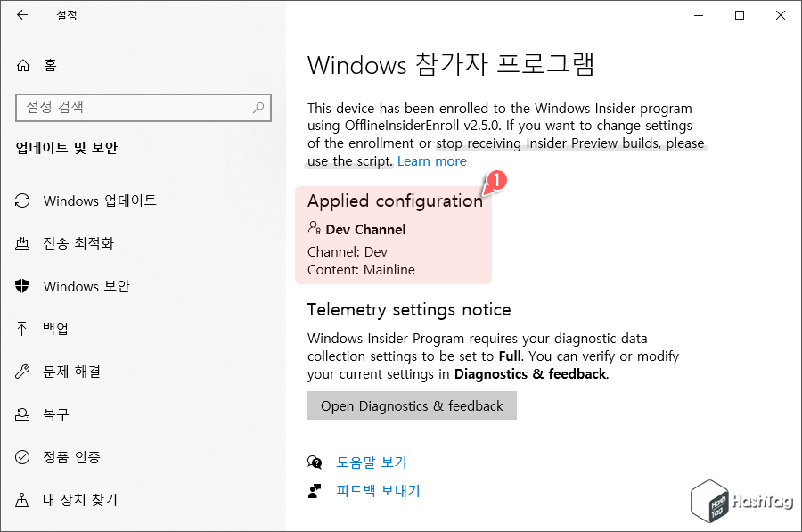Select the 백업 upload-arrow icon

[22, 329]
